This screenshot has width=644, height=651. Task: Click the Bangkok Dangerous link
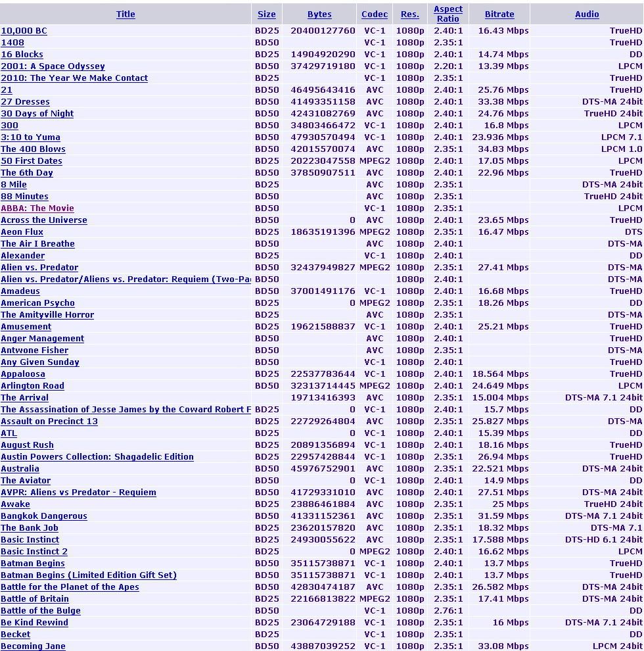pyautogui.click(x=44, y=516)
